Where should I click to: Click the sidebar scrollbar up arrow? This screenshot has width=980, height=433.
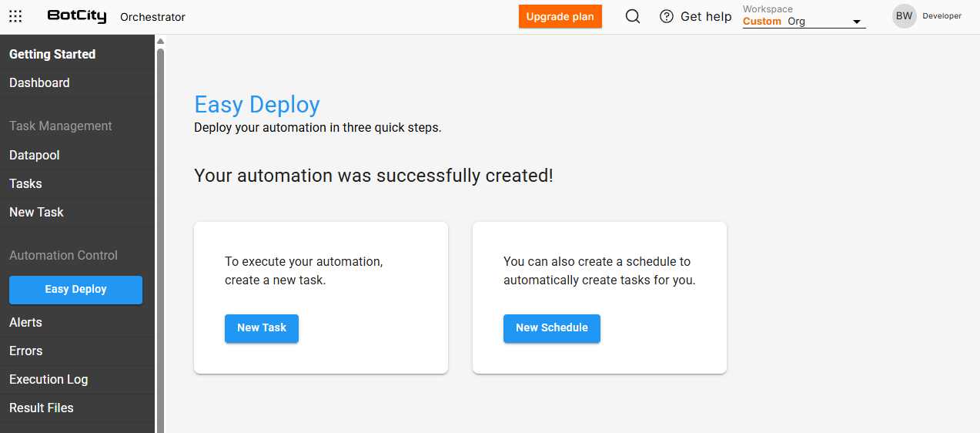pos(160,41)
